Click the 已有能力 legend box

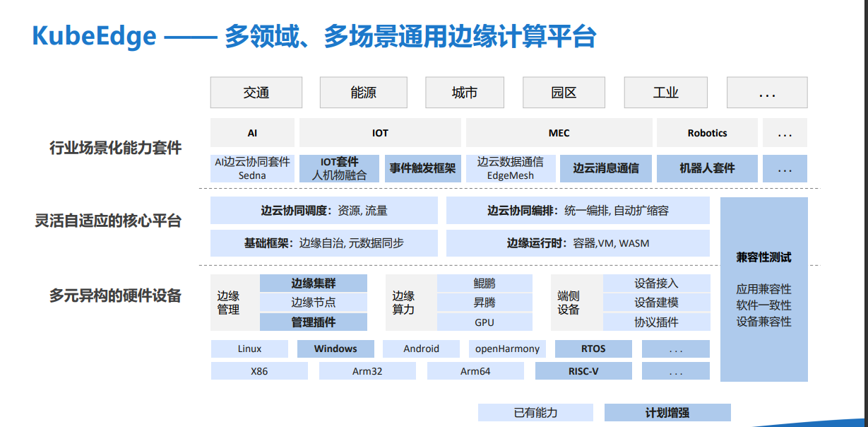[x=535, y=412]
